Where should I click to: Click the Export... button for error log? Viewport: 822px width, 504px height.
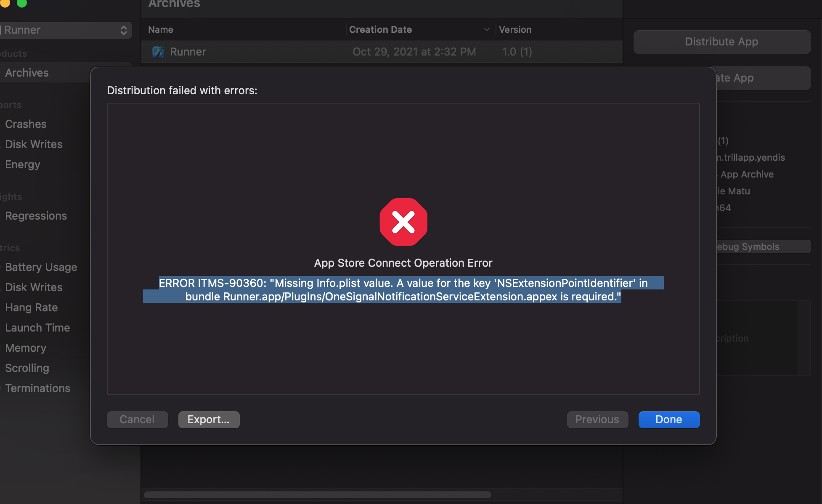click(208, 419)
